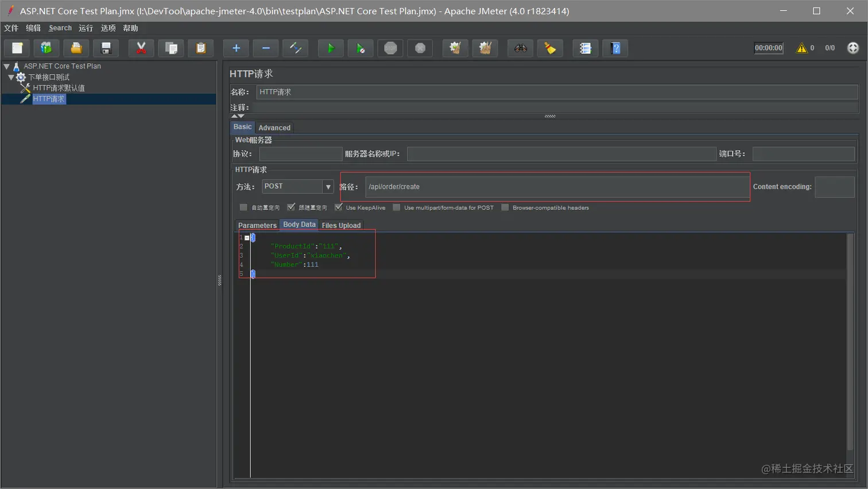This screenshot has width=868, height=489.
Task: Save the test plan with disk icon
Action: pyautogui.click(x=106, y=48)
